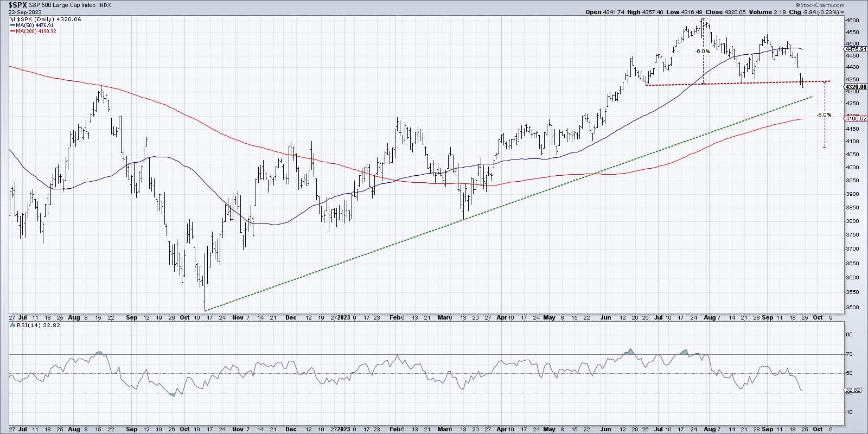Viewport: 868px width, 434px height.
Task: Open the dropdown arrow after Chg -0.23%
Action: point(843,12)
